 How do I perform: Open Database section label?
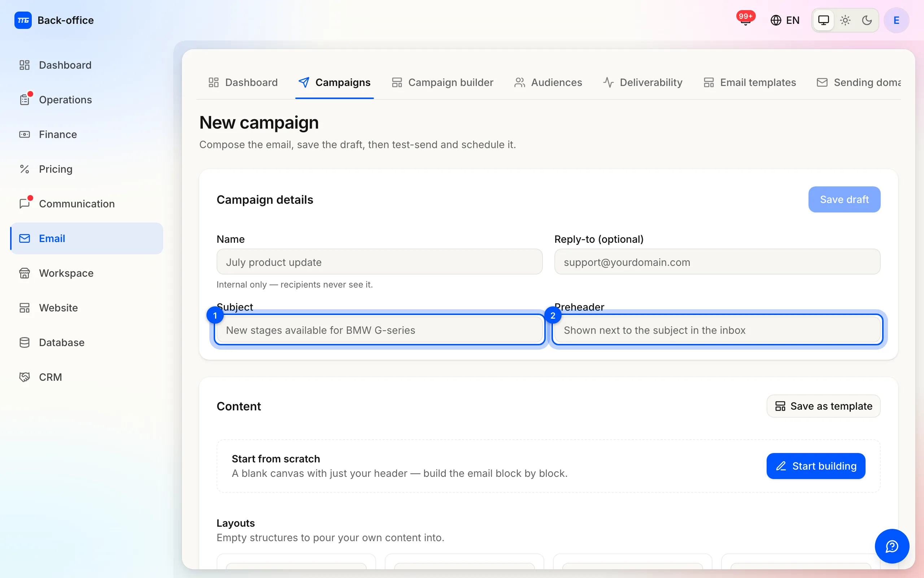pyautogui.click(x=61, y=342)
